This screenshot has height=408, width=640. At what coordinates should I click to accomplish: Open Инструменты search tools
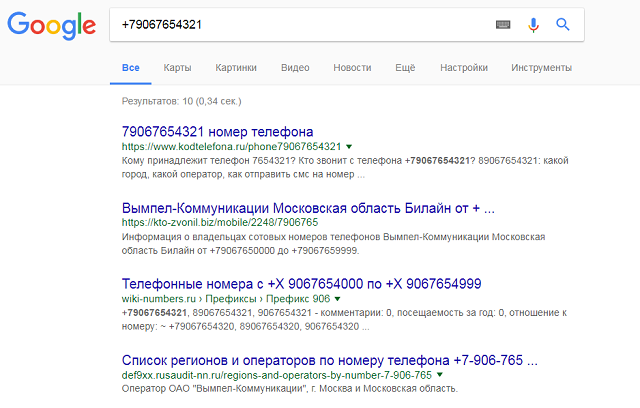pos(541,68)
